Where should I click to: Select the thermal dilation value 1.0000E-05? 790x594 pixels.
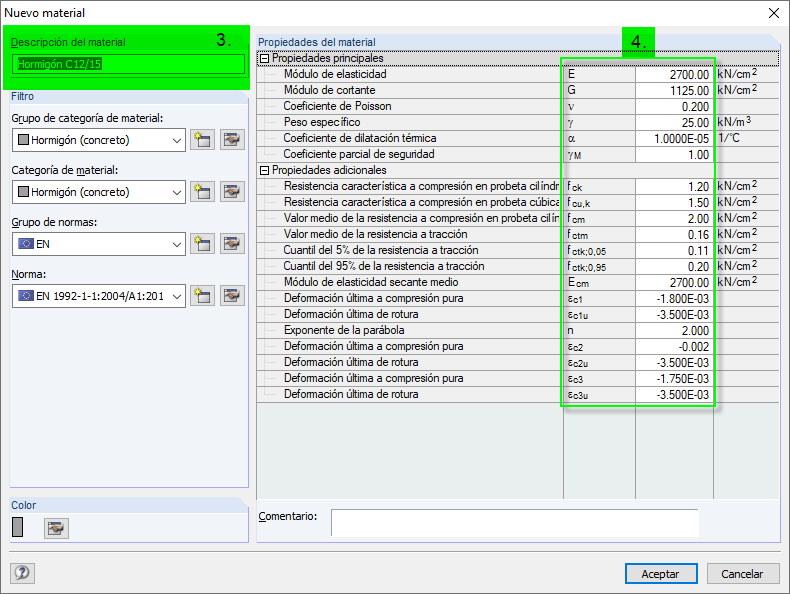tap(674, 139)
